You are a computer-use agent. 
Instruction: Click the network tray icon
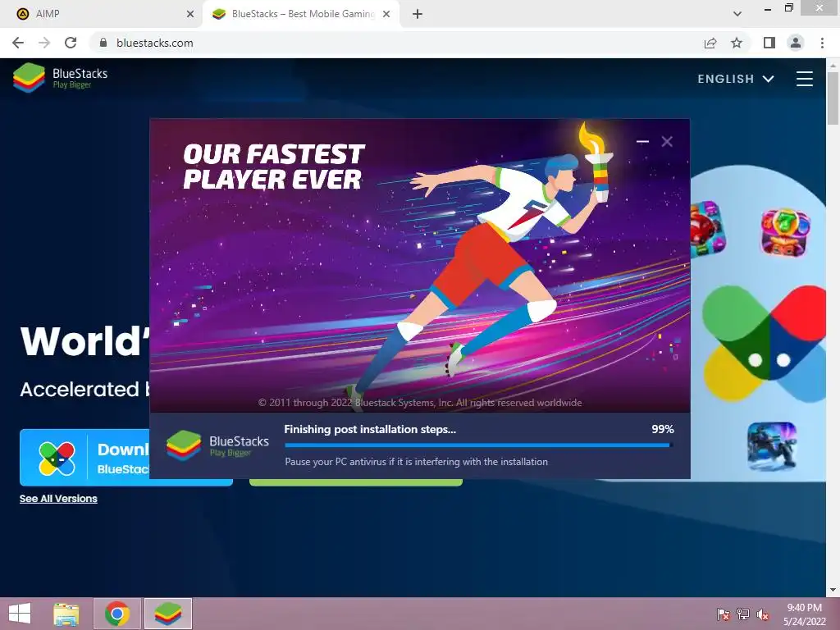click(x=743, y=614)
